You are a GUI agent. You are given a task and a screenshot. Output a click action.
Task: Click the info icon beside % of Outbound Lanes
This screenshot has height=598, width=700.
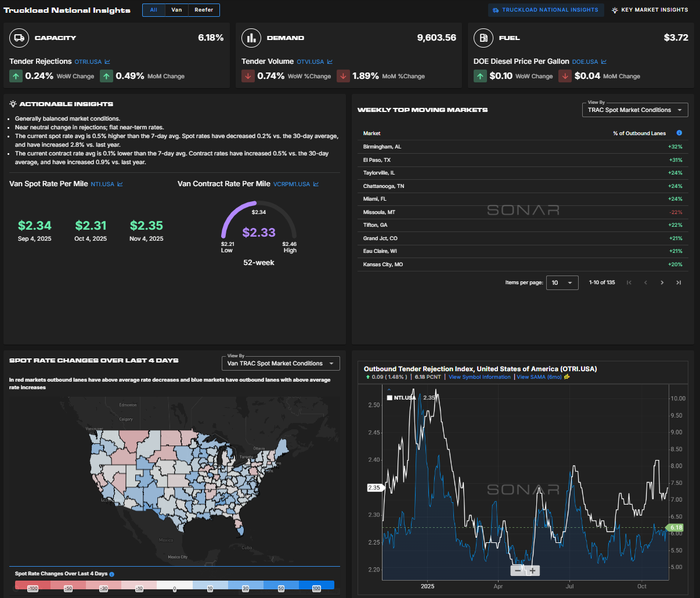[x=679, y=133]
